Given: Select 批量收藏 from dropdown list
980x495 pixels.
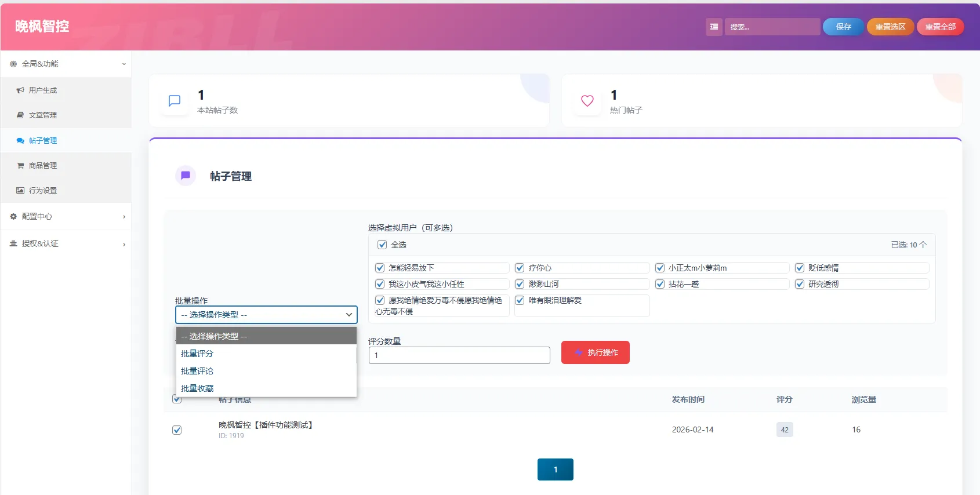Looking at the screenshot, I should click(x=266, y=388).
